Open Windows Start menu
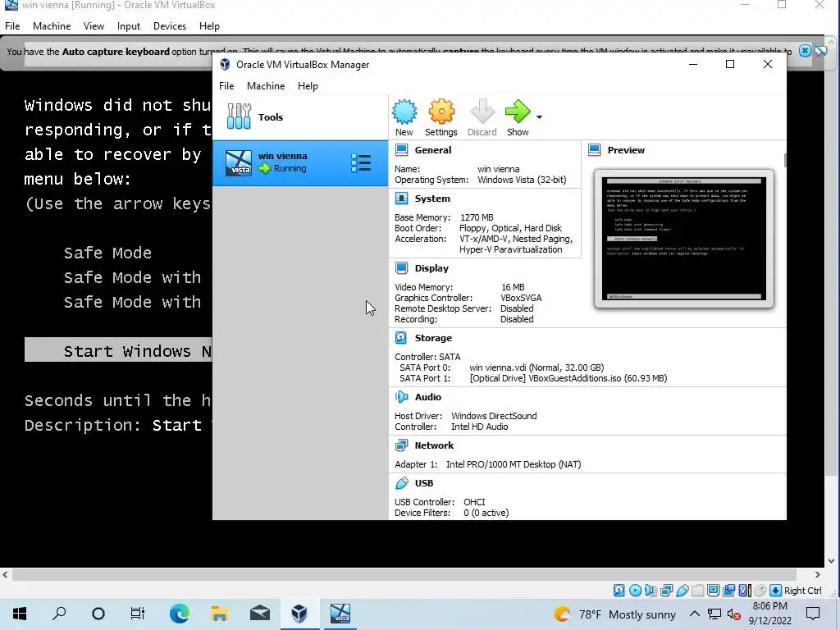This screenshot has height=630, width=840. click(20, 614)
